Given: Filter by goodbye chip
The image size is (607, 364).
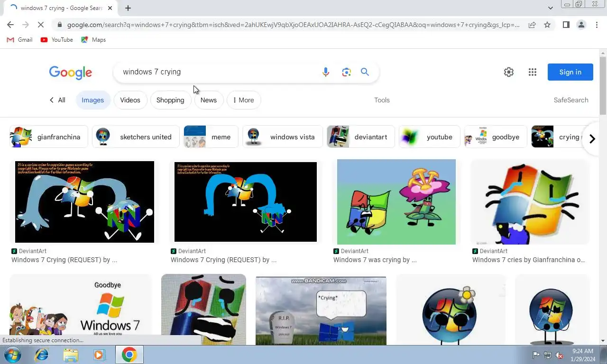Looking at the screenshot, I should pos(496,137).
